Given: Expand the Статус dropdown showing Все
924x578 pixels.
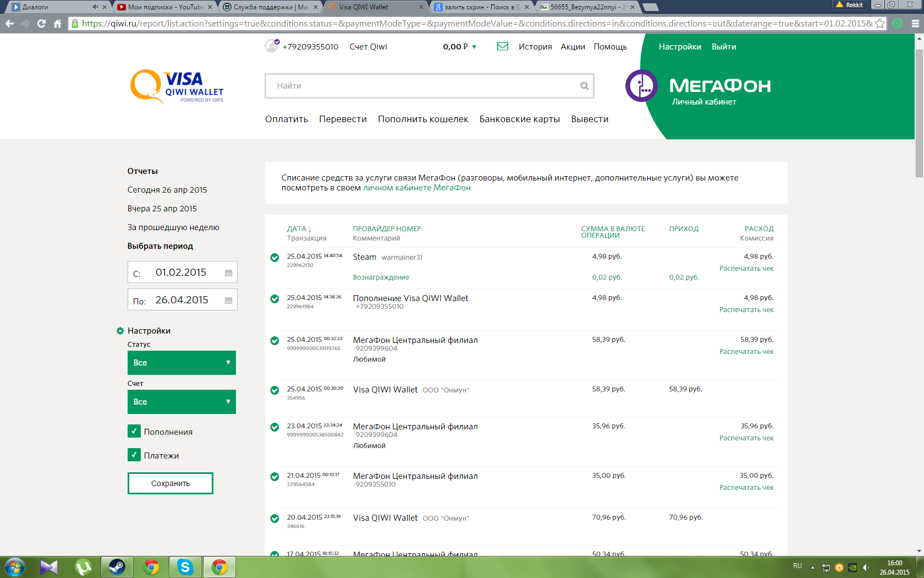Looking at the screenshot, I should click(182, 363).
